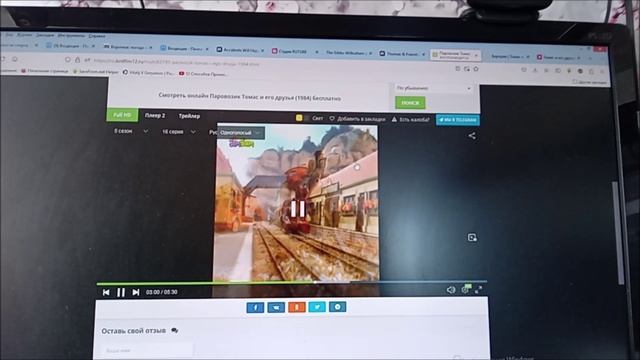640x360 pixels.
Task: Click the heading Смотреть онлайн Паровозик Томас
Action: coord(249,97)
